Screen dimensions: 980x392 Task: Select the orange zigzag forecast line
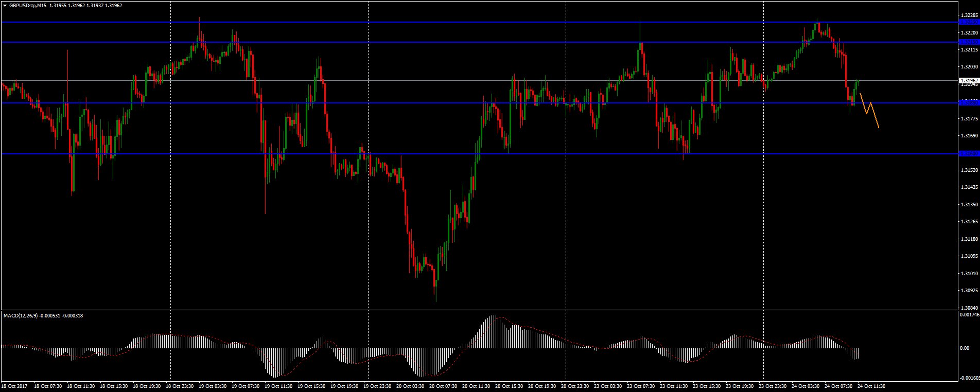click(870, 108)
